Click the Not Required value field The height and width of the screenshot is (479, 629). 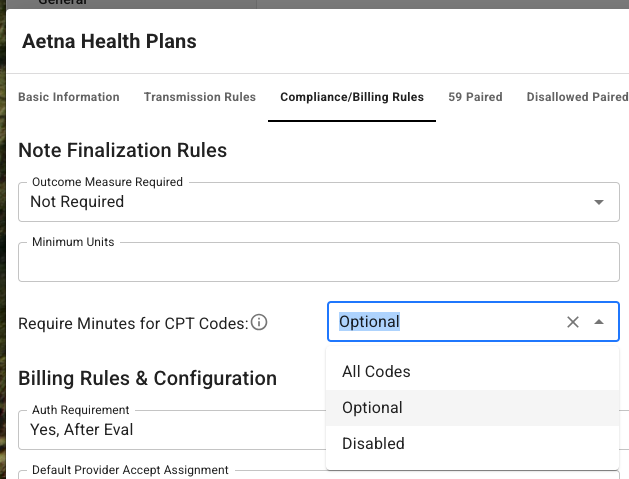pos(319,202)
